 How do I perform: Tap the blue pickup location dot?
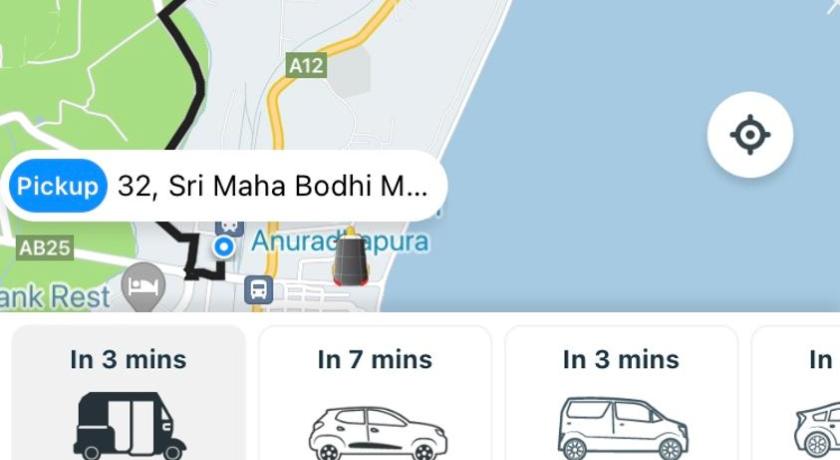[223, 247]
